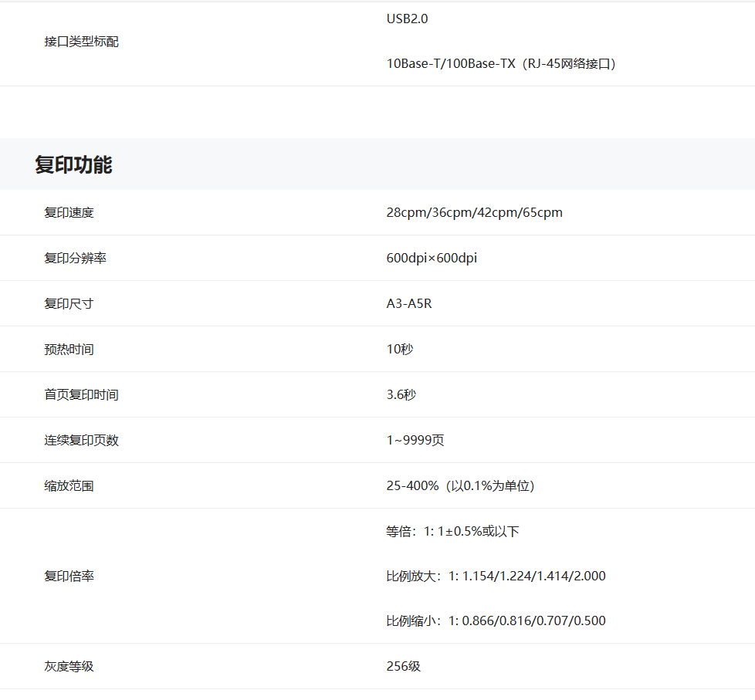Click the 28cpm/36cpm/42cpm/65cpm speed value
Viewport: 755px width, 700px height.
(x=474, y=212)
